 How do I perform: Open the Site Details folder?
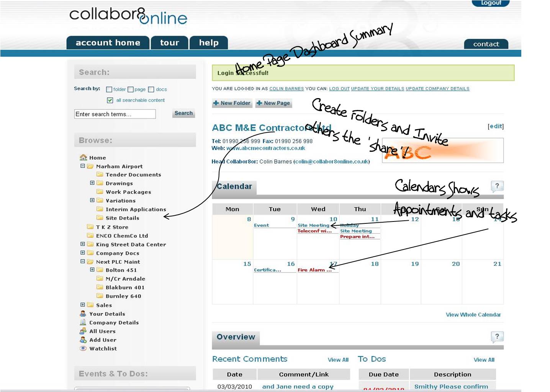click(122, 218)
